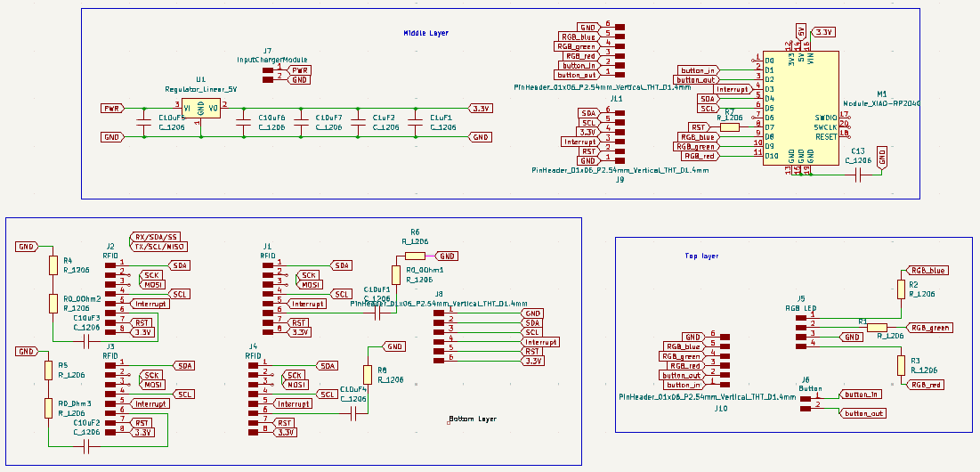Select the J8 connector reference
Image resolution: width=980 pixels, height=472 pixels.
(439, 294)
